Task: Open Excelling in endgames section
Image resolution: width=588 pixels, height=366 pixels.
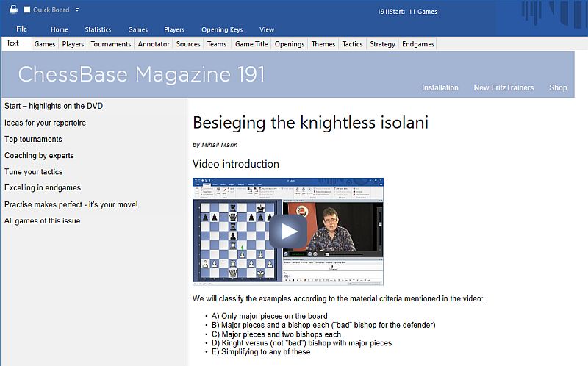Action: click(43, 188)
